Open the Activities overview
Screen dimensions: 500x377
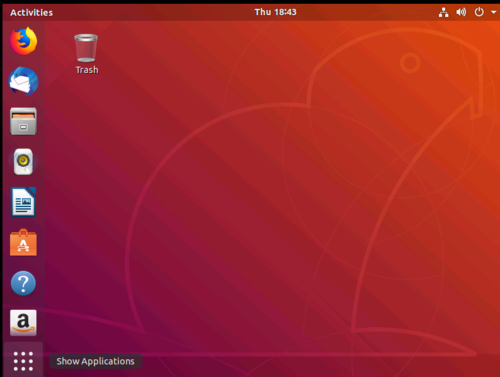pyautogui.click(x=31, y=12)
